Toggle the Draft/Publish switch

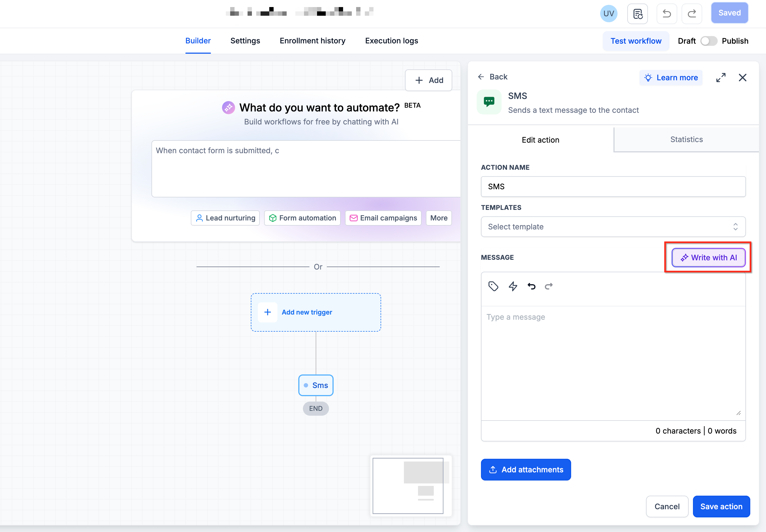(x=709, y=41)
